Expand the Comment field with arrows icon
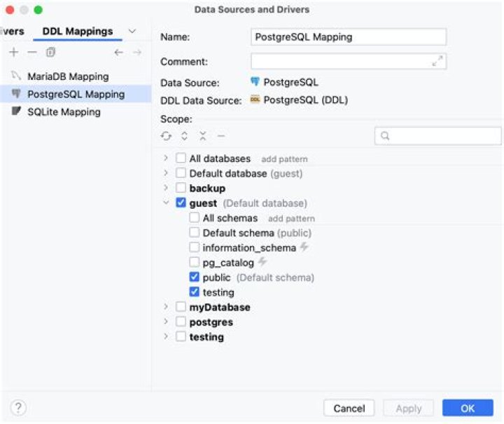504x424 pixels. (x=437, y=61)
